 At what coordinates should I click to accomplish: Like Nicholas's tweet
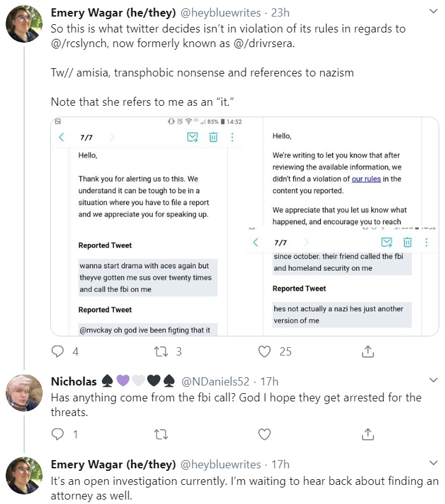pyautogui.click(x=265, y=435)
